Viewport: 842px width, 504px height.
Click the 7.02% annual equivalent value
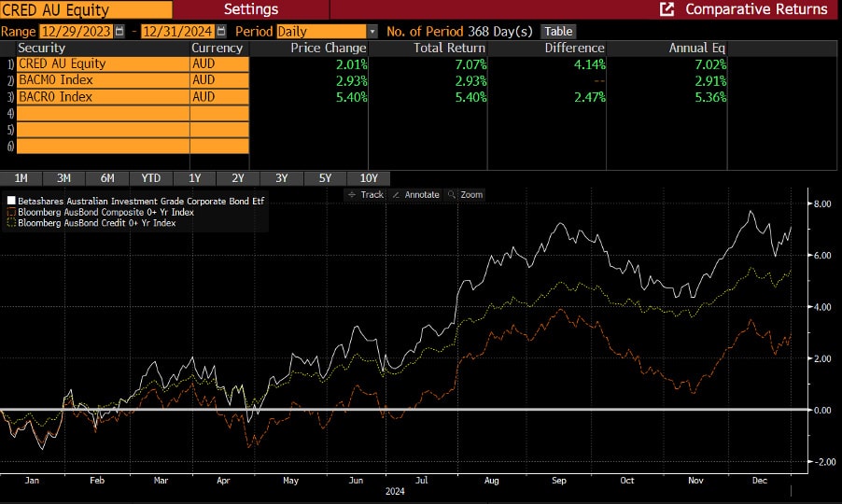[710, 64]
